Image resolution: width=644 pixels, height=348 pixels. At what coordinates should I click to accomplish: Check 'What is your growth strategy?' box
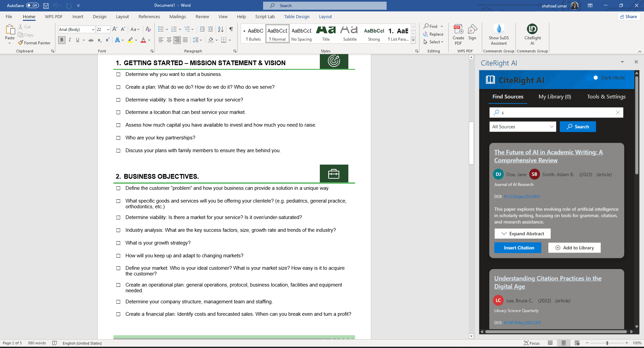[118, 243]
